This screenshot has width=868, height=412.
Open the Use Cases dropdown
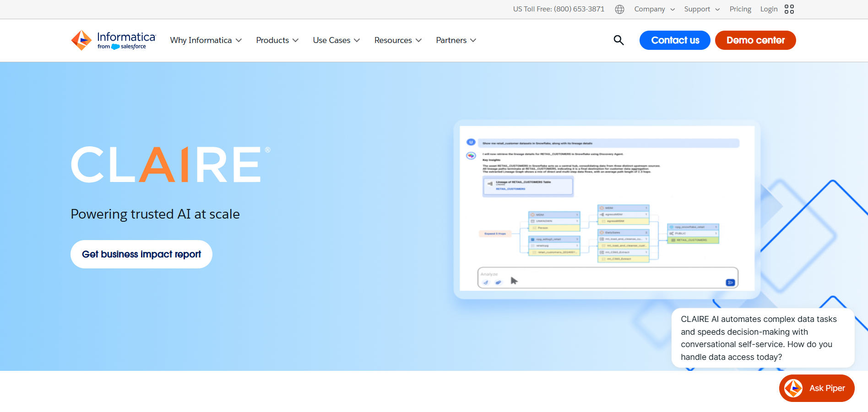(x=336, y=40)
